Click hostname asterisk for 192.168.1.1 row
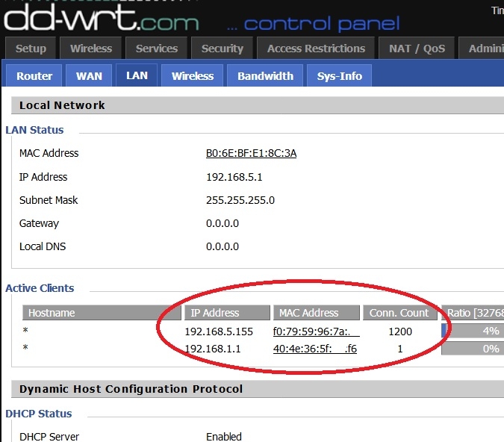Viewport: 504px width, 442px height. [25, 348]
